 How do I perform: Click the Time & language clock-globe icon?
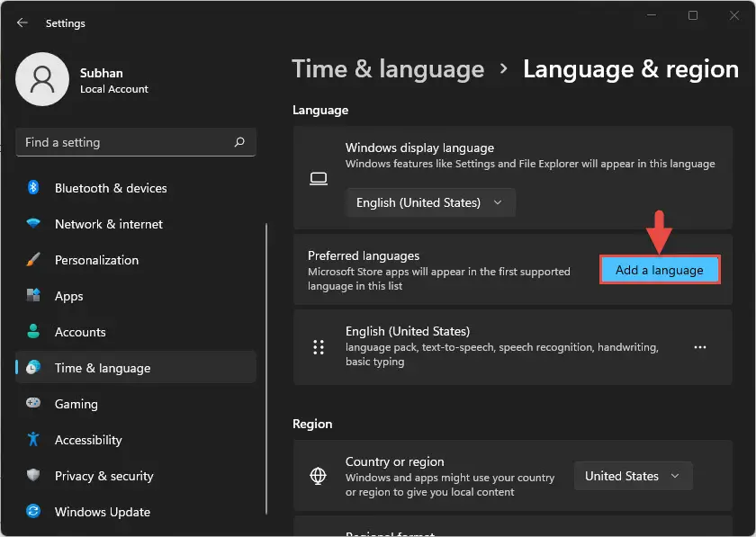tap(33, 367)
